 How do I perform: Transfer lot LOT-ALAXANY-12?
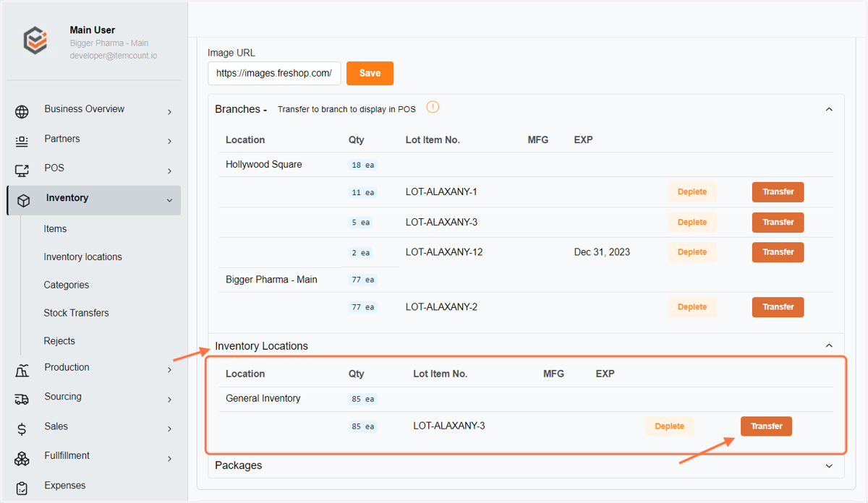pos(778,252)
